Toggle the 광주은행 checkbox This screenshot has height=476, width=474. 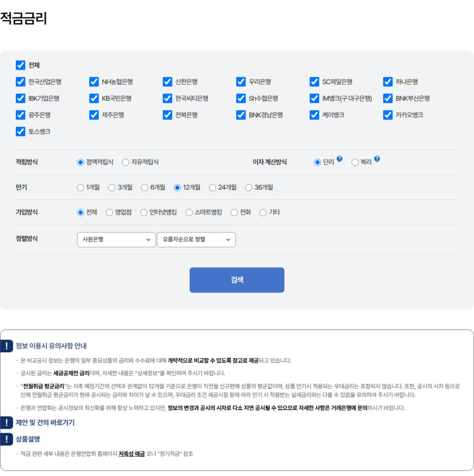point(20,115)
